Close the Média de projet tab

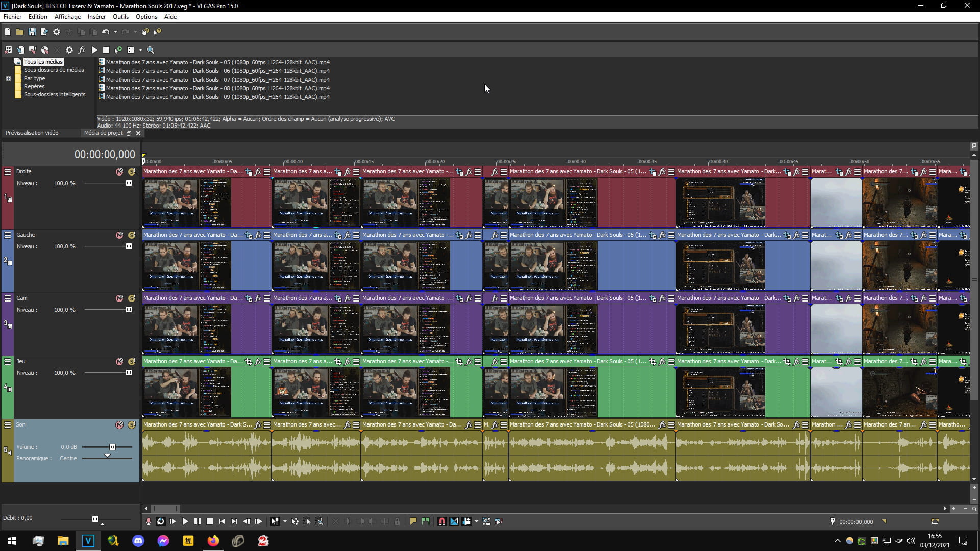tap(138, 133)
